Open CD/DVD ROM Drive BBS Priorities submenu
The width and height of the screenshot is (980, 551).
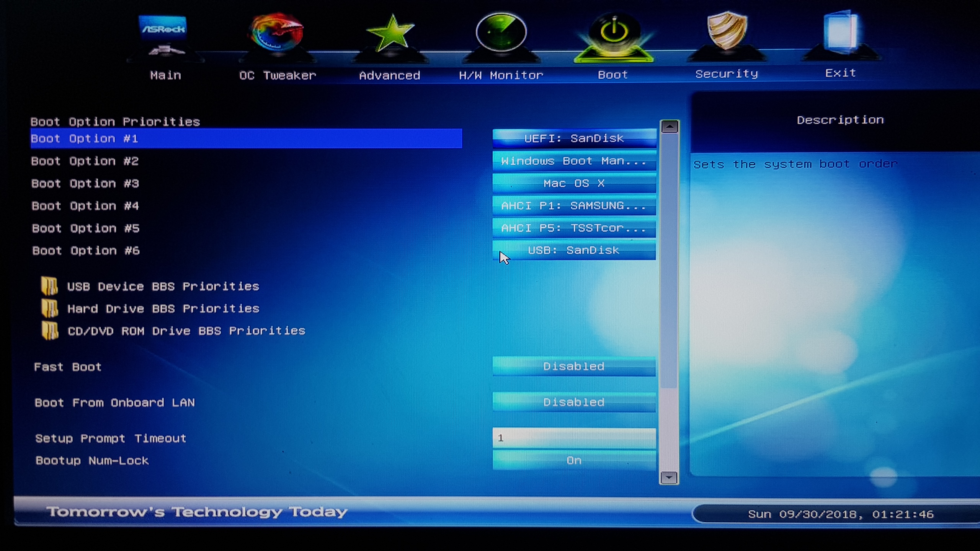coord(186,331)
